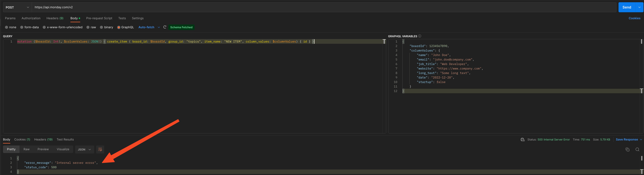Image resolution: width=644 pixels, height=175 pixels.
Task: Switch response view to Preview
Action: click(x=43, y=149)
